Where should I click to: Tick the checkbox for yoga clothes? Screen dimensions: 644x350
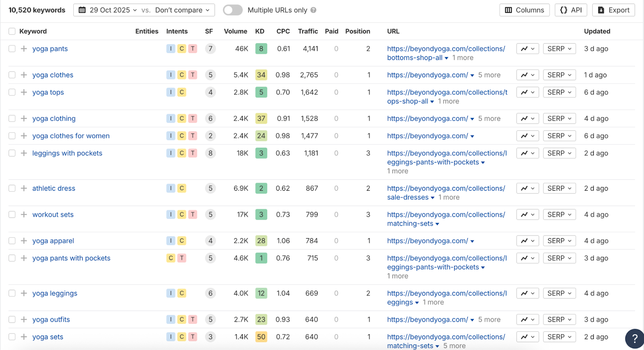tap(12, 75)
